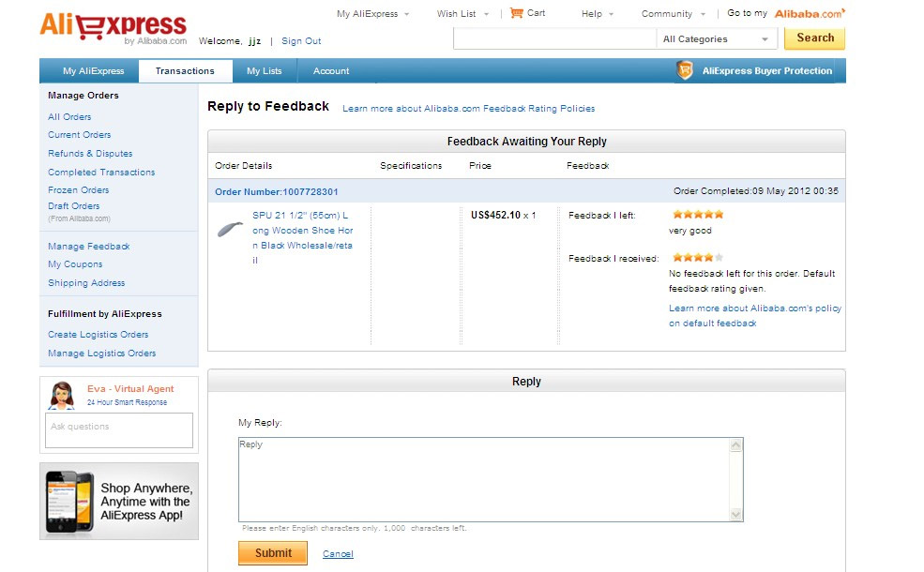Screen dimensions: 924x572
Task: Open the shopping Cart icon
Action: click(517, 13)
